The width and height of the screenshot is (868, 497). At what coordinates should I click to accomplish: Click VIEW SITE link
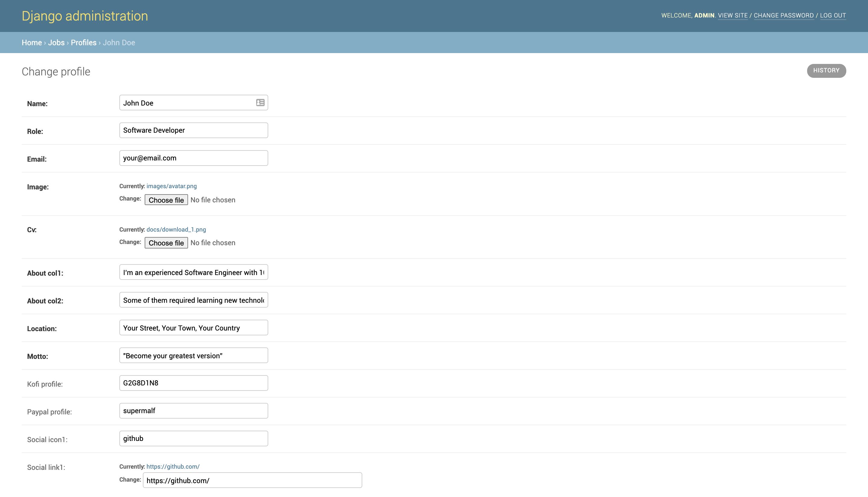coord(733,15)
